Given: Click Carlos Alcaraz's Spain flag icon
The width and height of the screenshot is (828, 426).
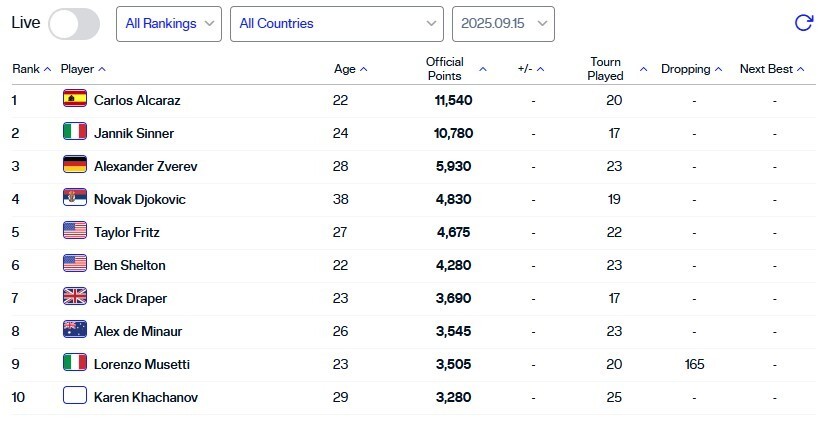Looking at the screenshot, I should click(75, 99).
